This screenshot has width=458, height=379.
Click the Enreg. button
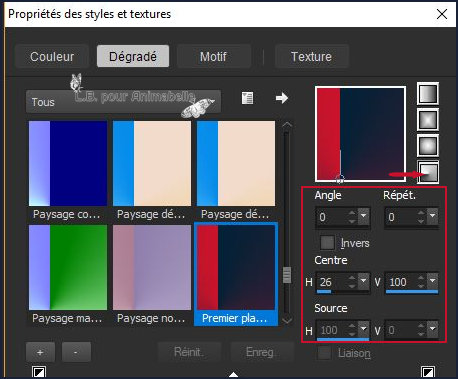(x=262, y=352)
